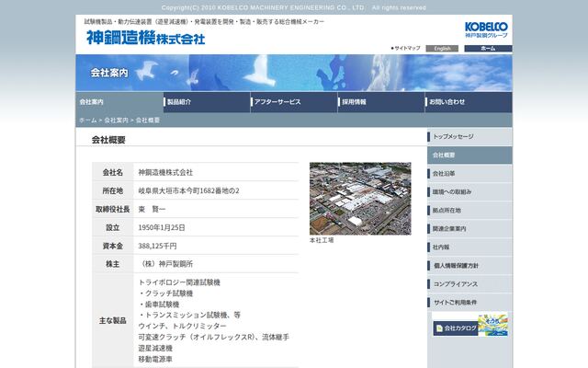Image resolution: width=588 pixels, height=368 pixels.
Task: Click the 取締役社長 table row label
Action: pyautogui.click(x=113, y=209)
